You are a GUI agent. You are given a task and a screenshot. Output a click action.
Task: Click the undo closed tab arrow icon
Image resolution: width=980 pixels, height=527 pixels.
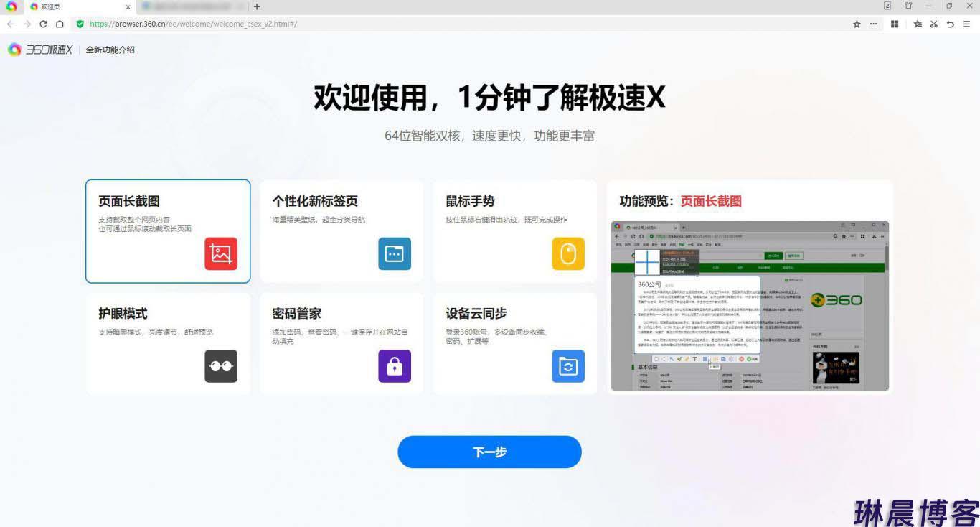[x=951, y=24]
